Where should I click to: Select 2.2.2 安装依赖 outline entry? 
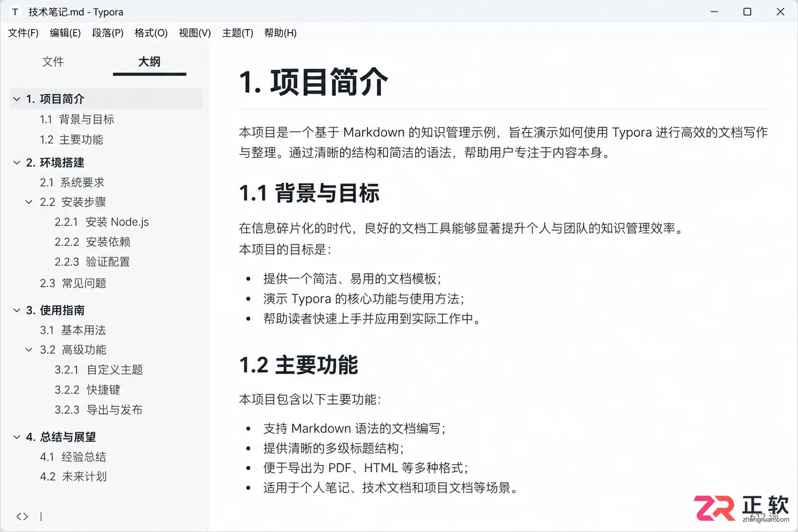coord(93,242)
